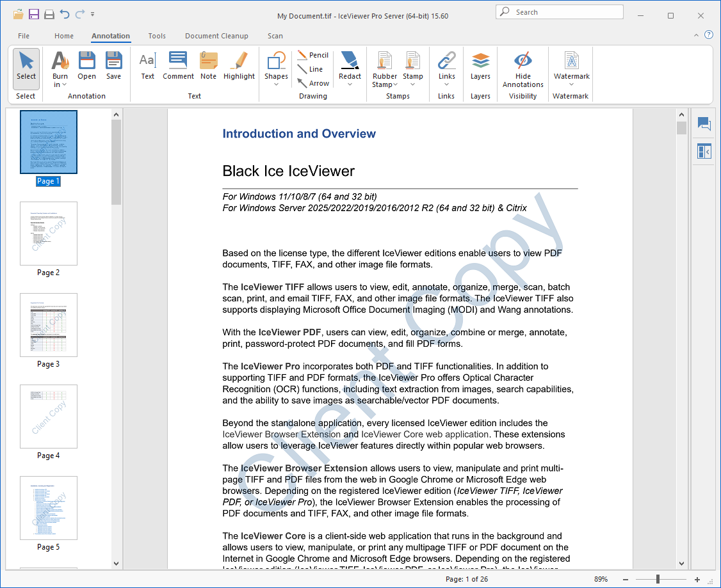Click document scrollbar down arrow

681,563
